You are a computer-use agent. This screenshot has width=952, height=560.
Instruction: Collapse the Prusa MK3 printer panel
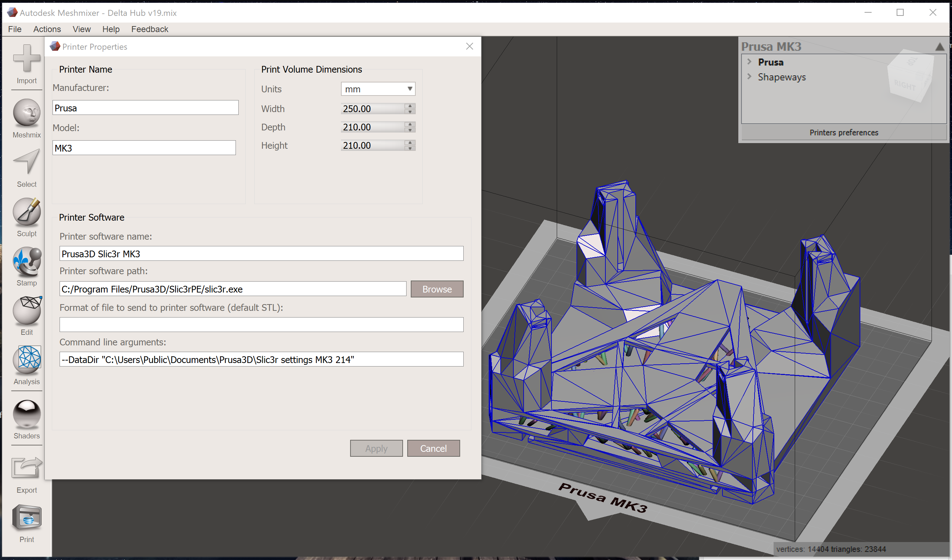940,47
